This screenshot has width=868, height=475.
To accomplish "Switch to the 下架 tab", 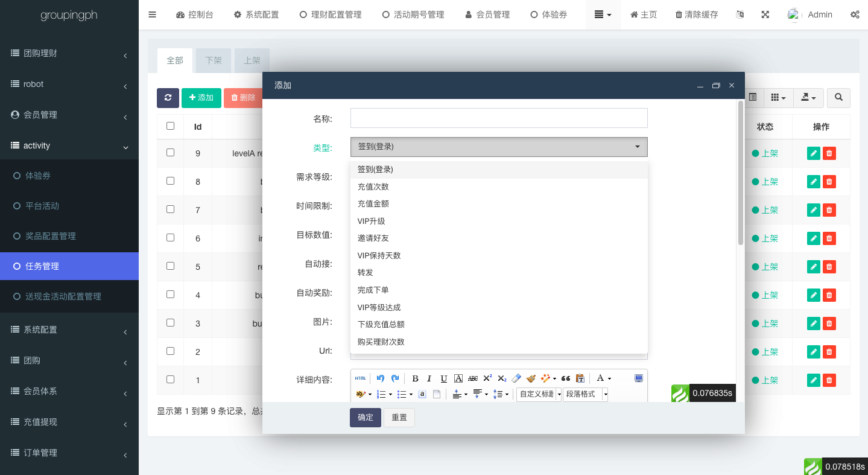I will tap(214, 61).
